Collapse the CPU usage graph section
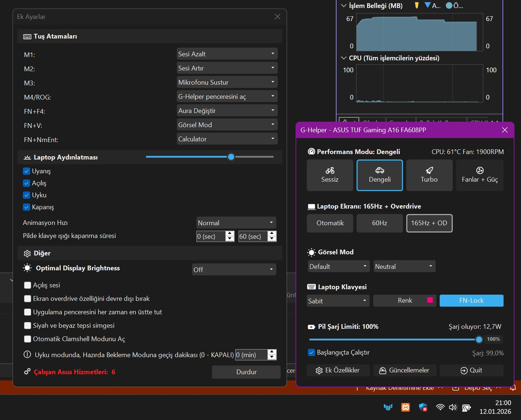 [x=344, y=58]
